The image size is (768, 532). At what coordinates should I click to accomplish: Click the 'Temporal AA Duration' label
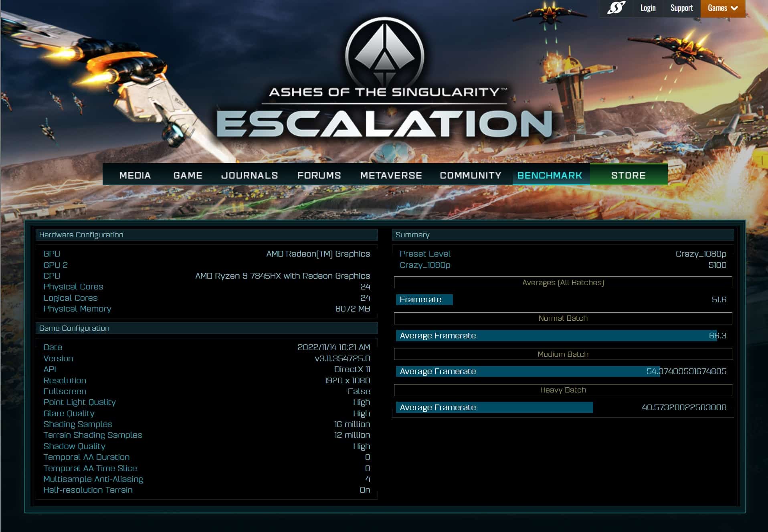(86, 457)
